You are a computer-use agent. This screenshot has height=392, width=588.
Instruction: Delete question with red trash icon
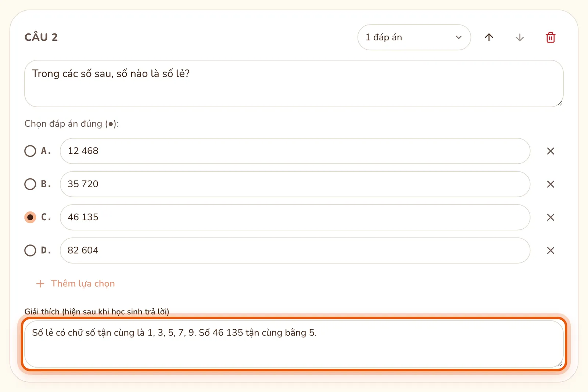point(551,37)
